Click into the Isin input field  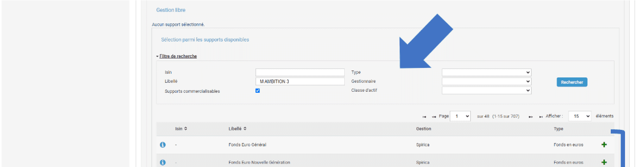pyautogui.click(x=300, y=72)
